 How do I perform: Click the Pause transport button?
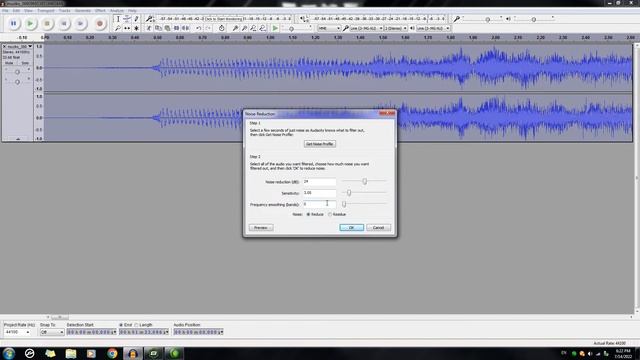pyautogui.click(x=13, y=24)
